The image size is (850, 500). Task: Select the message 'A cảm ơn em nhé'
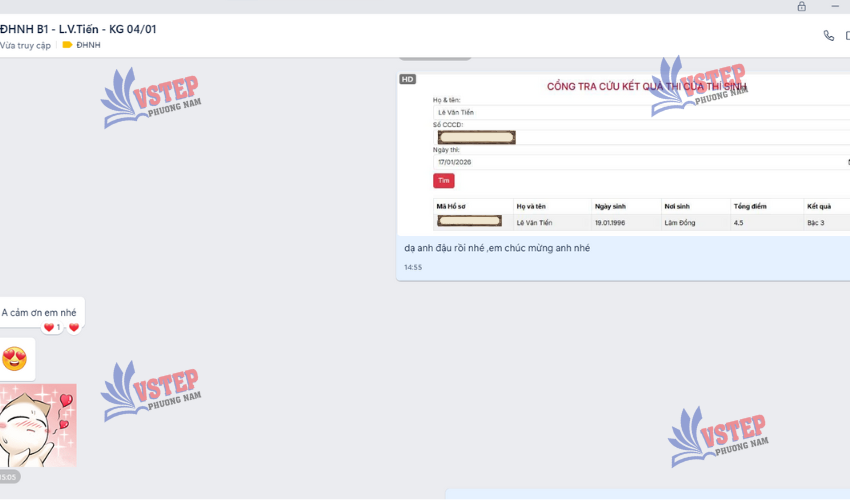click(x=39, y=312)
